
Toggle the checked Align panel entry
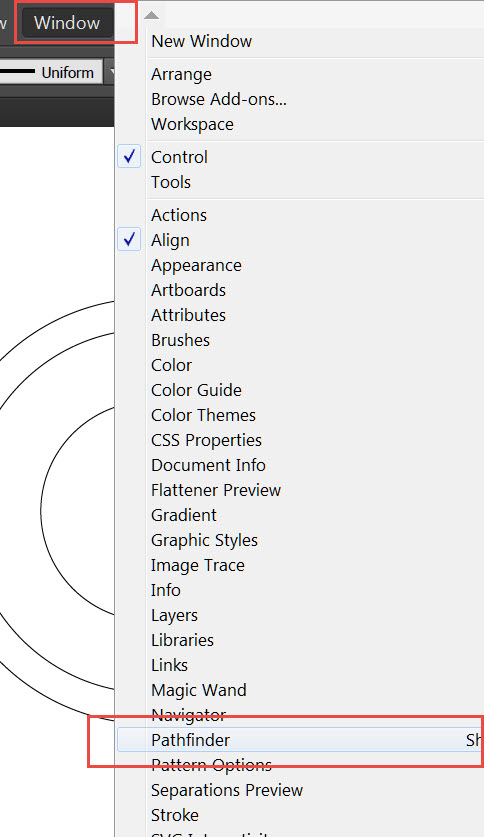click(170, 240)
